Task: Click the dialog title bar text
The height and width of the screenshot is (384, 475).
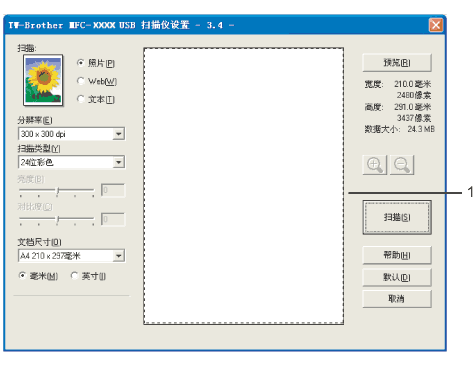Action: click(x=121, y=25)
